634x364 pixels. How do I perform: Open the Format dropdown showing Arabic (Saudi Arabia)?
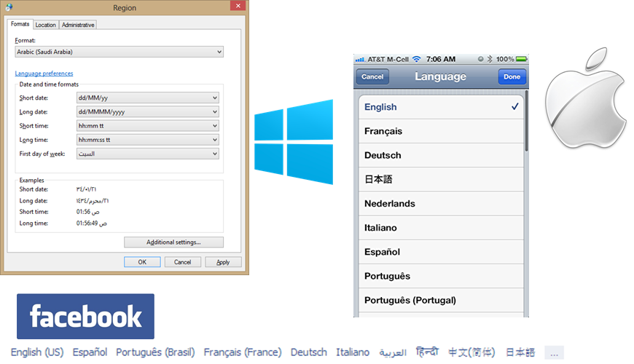(x=119, y=52)
